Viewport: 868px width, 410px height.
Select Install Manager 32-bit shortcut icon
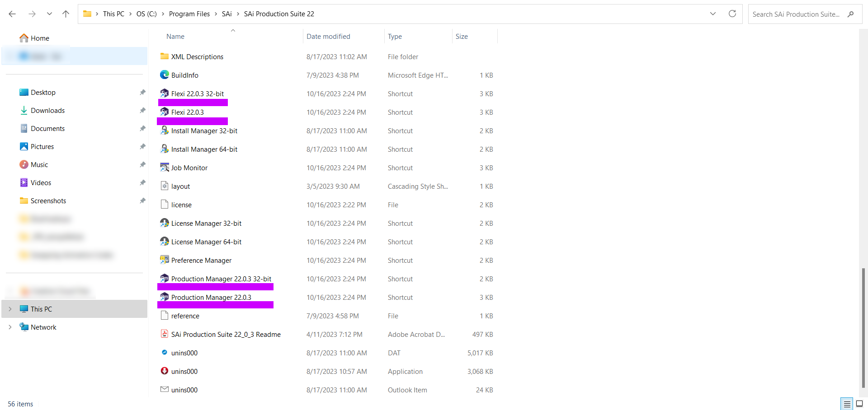[x=165, y=130]
